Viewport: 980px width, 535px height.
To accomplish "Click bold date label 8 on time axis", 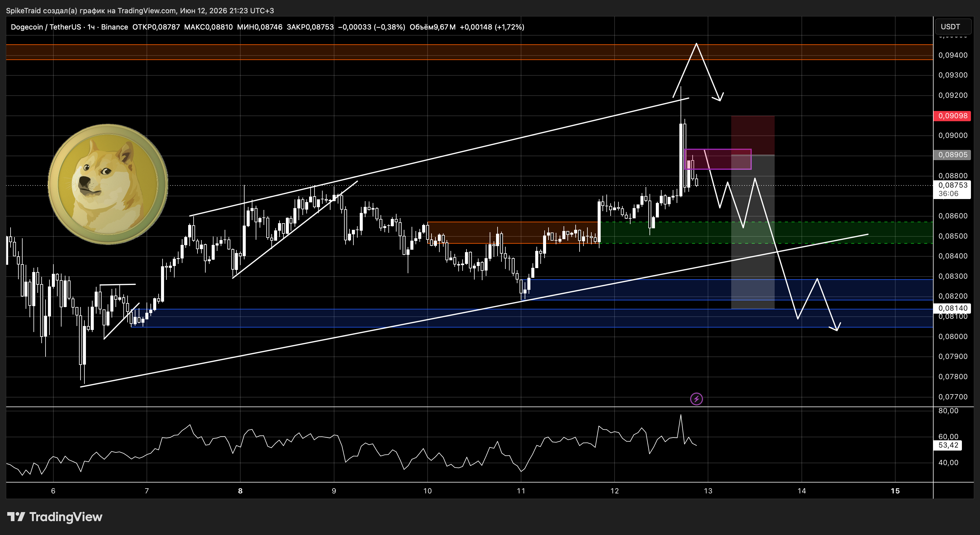I will [240, 491].
